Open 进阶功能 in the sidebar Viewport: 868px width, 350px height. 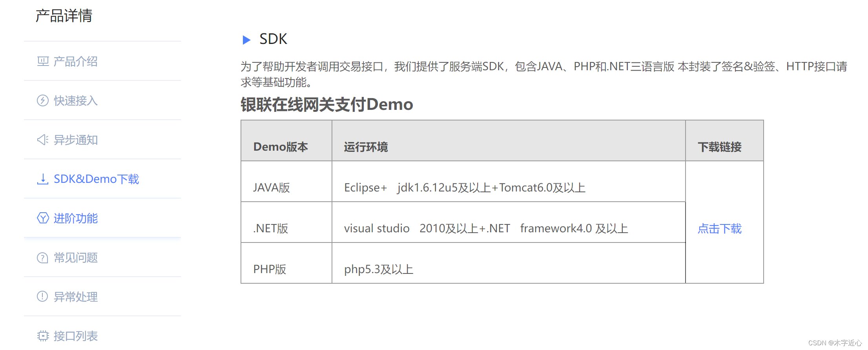pos(75,219)
